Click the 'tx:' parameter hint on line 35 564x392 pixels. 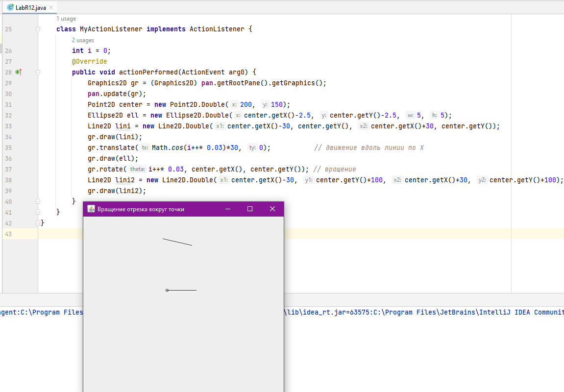pyautogui.click(x=145, y=147)
